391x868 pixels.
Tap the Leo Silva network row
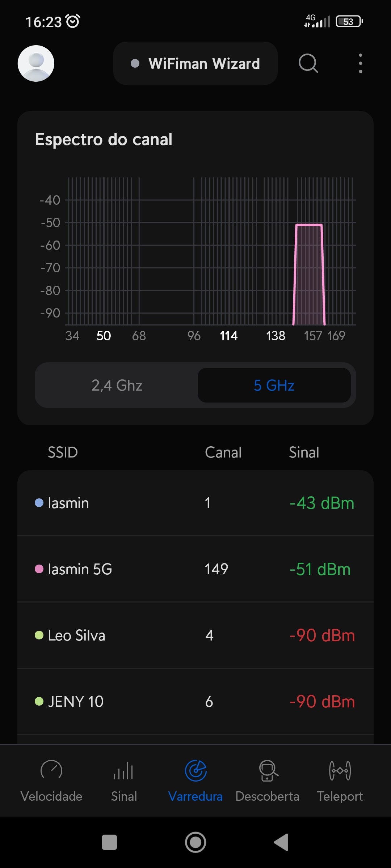point(195,635)
